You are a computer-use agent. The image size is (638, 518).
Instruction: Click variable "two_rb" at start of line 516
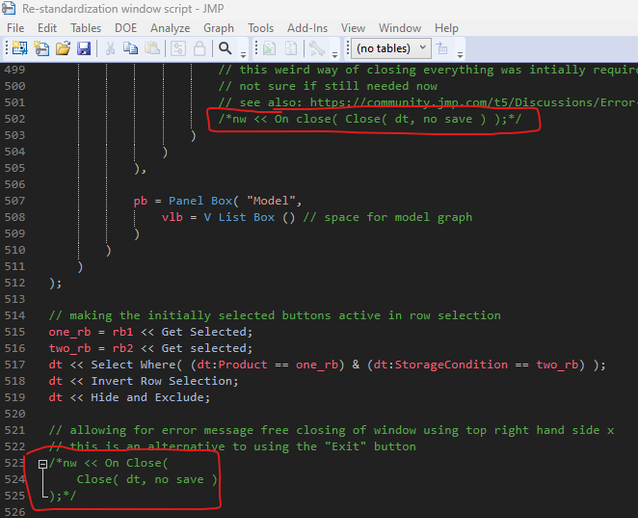pyautogui.click(x=70, y=349)
